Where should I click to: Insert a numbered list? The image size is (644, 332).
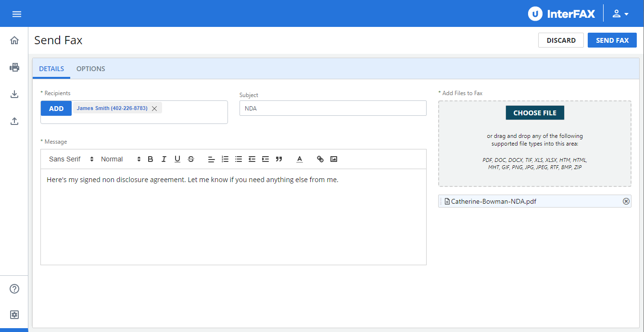tap(225, 159)
